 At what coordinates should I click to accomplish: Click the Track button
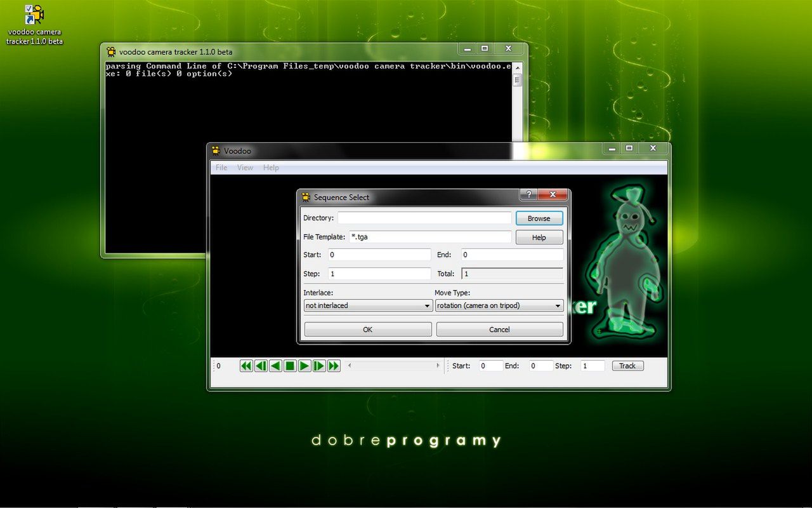628,366
